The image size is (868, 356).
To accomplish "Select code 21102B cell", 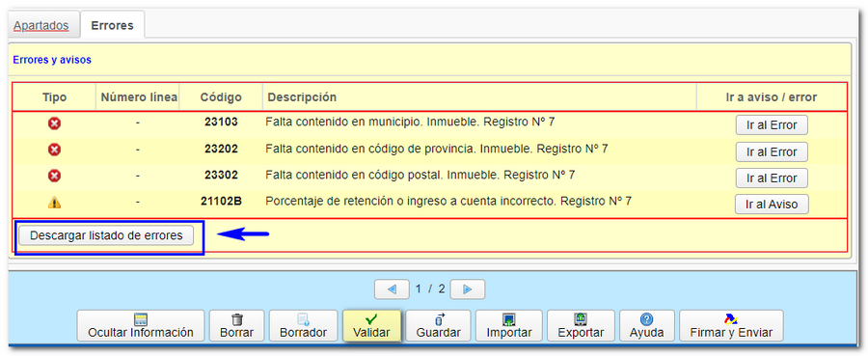I will 221,202.
